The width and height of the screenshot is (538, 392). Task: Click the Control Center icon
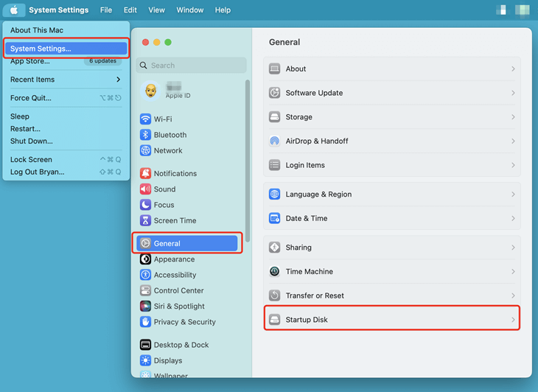145,290
